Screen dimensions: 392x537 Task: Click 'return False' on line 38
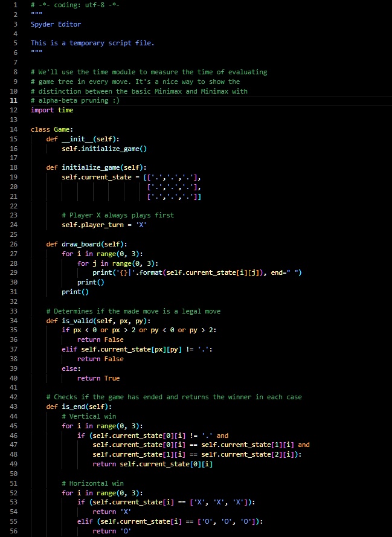(x=100, y=359)
